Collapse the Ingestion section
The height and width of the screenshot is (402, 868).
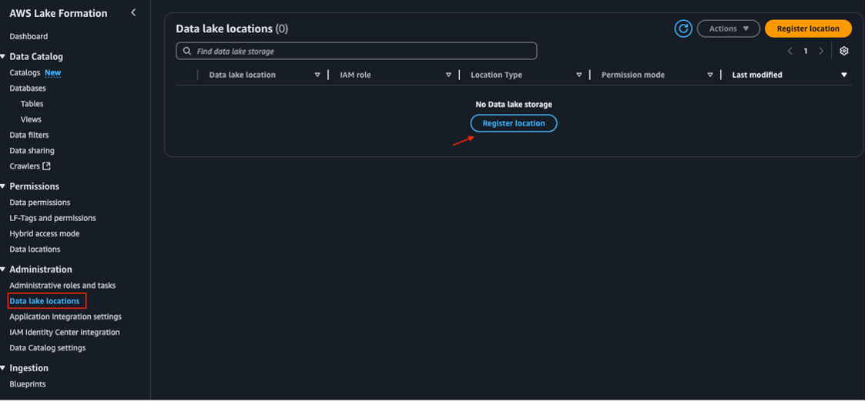point(3,367)
